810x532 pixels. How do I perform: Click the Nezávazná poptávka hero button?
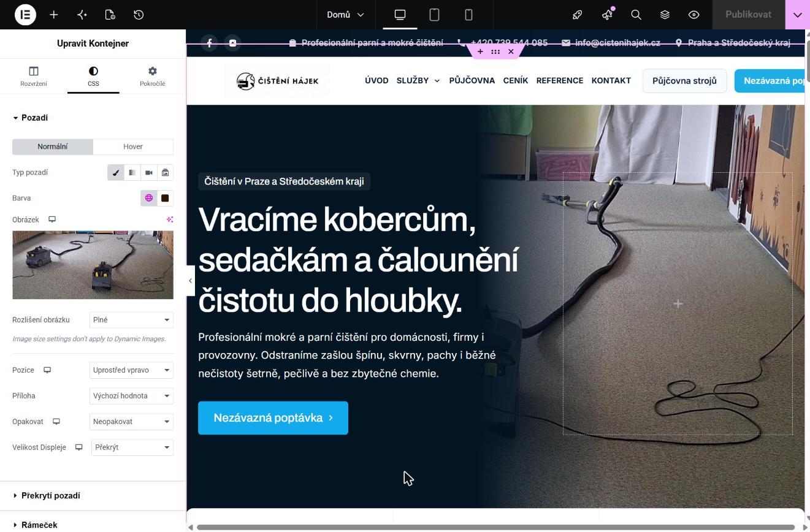[x=273, y=418]
